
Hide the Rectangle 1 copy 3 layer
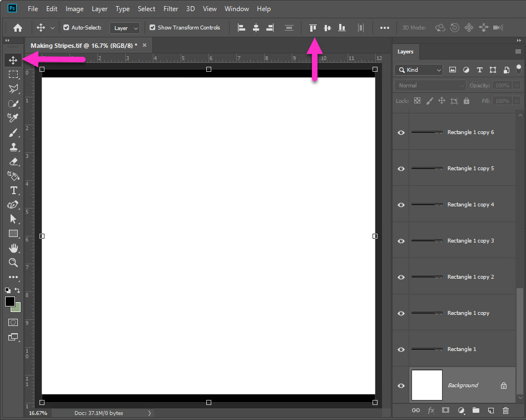click(x=401, y=241)
